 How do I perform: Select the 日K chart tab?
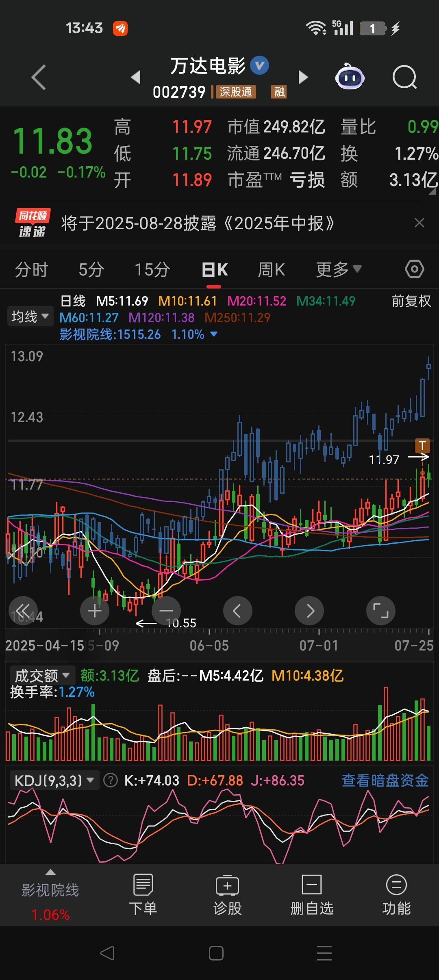215,269
